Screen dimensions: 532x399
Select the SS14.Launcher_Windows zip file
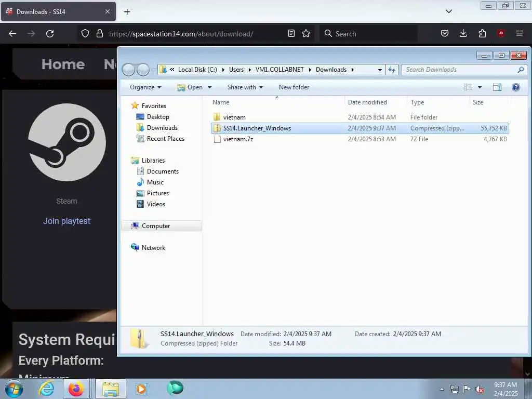coord(360,128)
